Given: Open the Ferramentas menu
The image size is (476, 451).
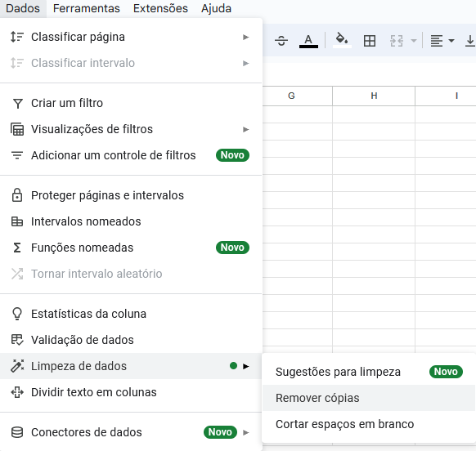Looking at the screenshot, I should [86, 8].
